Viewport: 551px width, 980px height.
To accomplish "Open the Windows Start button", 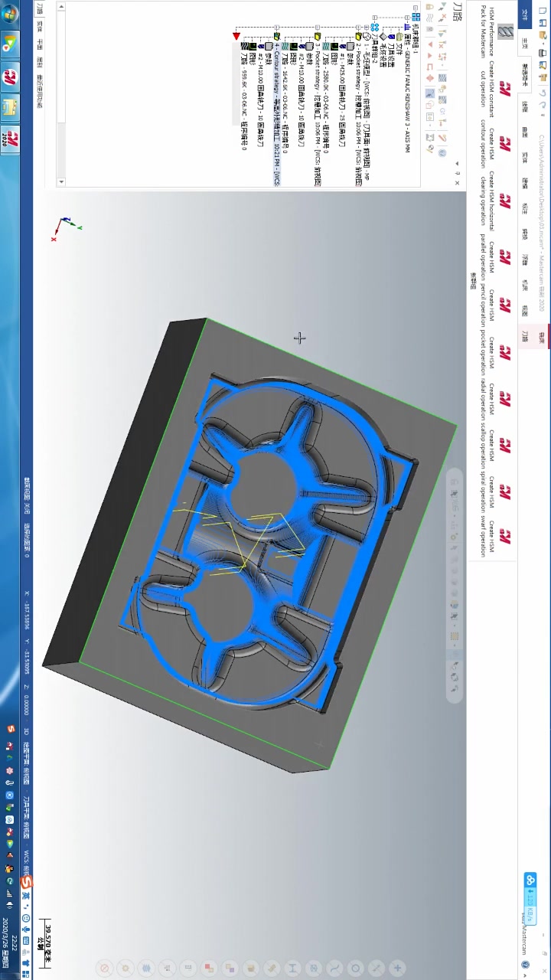I will coord(10,14).
